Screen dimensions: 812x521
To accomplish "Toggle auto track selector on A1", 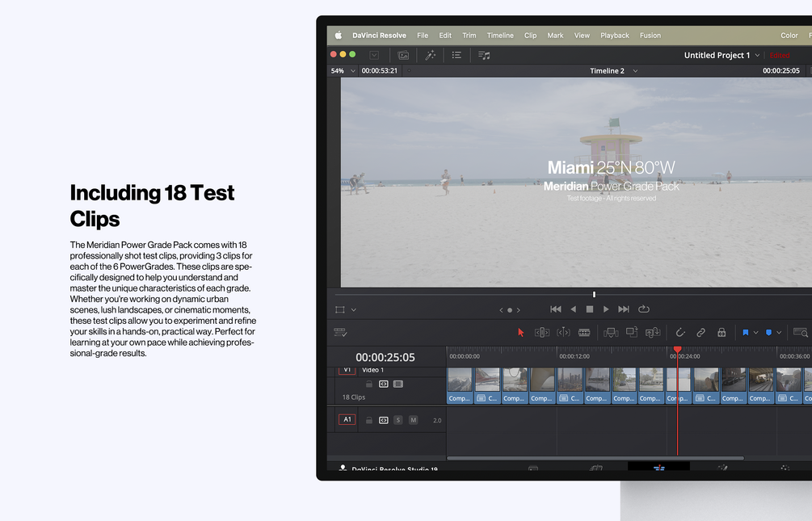I will [x=383, y=420].
